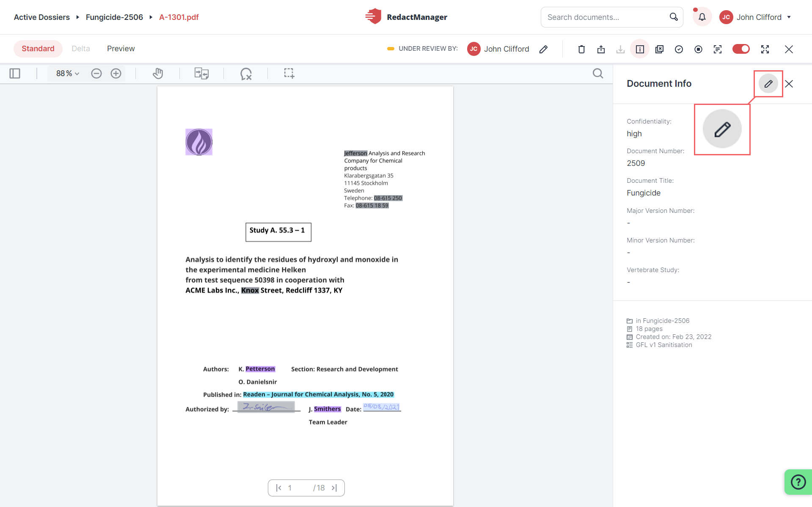Click the circled dot status icon
This screenshot has width=812, height=507.
[x=698, y=49]
